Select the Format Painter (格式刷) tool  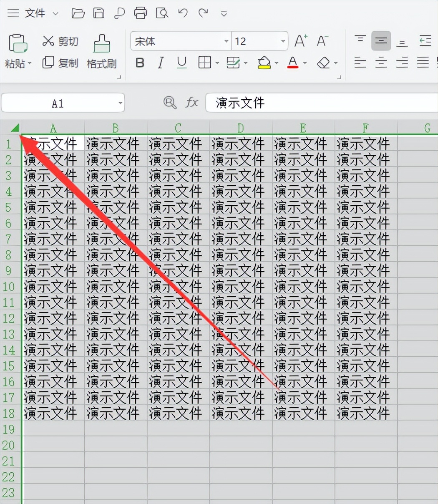tap(101, 50)
